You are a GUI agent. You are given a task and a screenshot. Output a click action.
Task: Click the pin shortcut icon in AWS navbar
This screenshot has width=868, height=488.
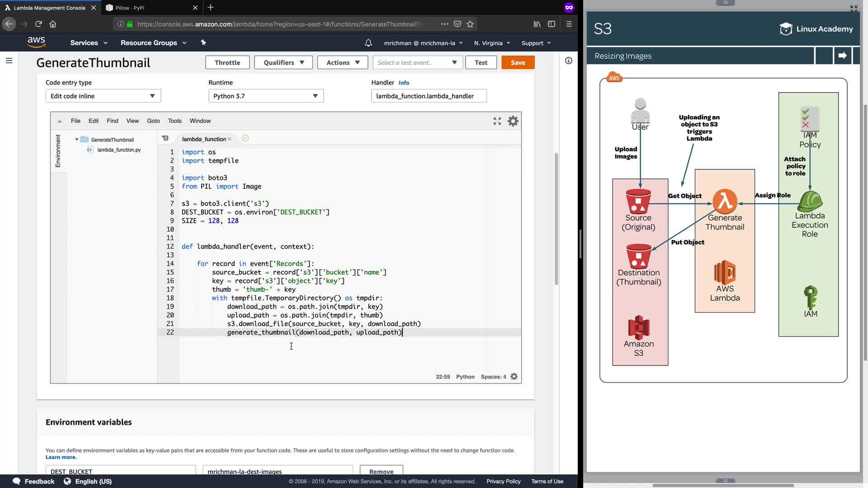pyautogui.click(x=203, y=42)
